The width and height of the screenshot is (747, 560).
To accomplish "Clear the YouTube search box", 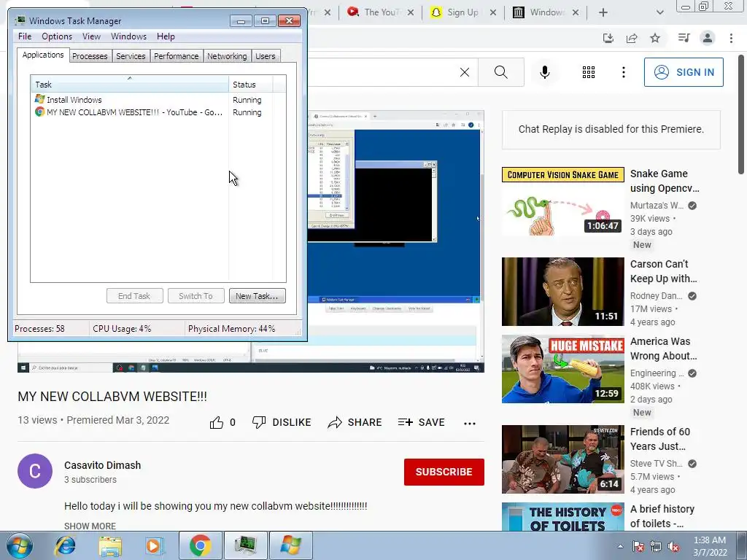I will point(465,72).
